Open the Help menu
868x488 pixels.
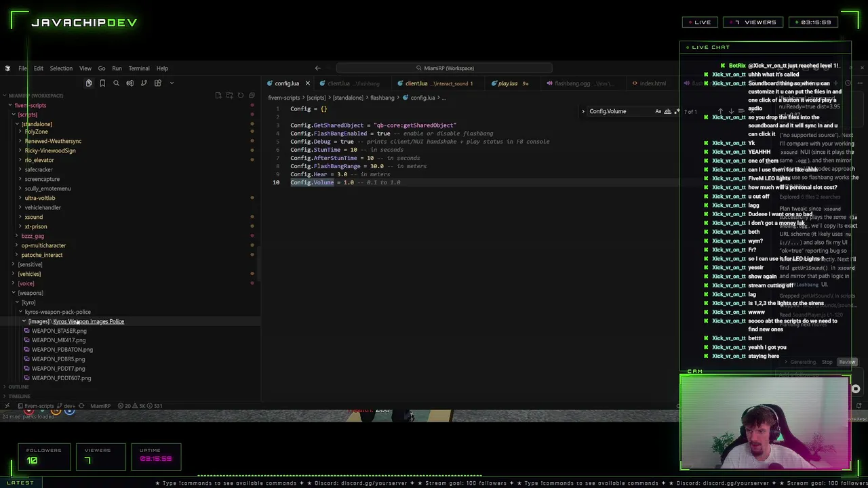click(x=162, y=68)
